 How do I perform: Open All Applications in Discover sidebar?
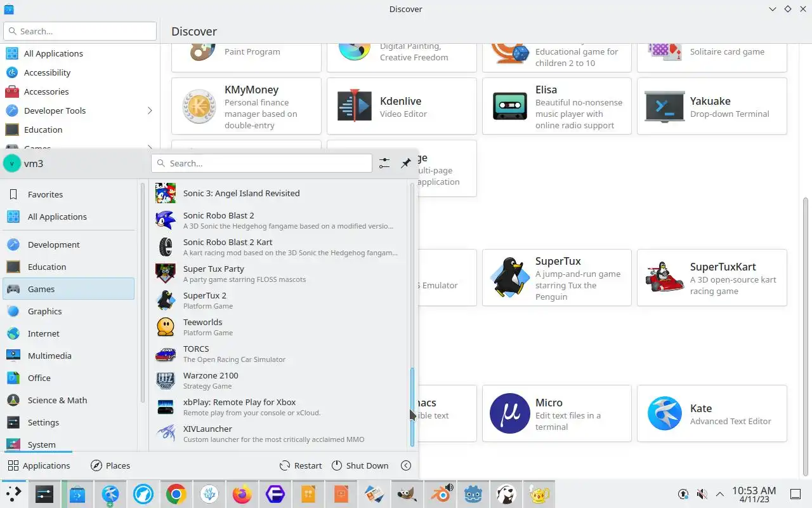click(80, 53)
